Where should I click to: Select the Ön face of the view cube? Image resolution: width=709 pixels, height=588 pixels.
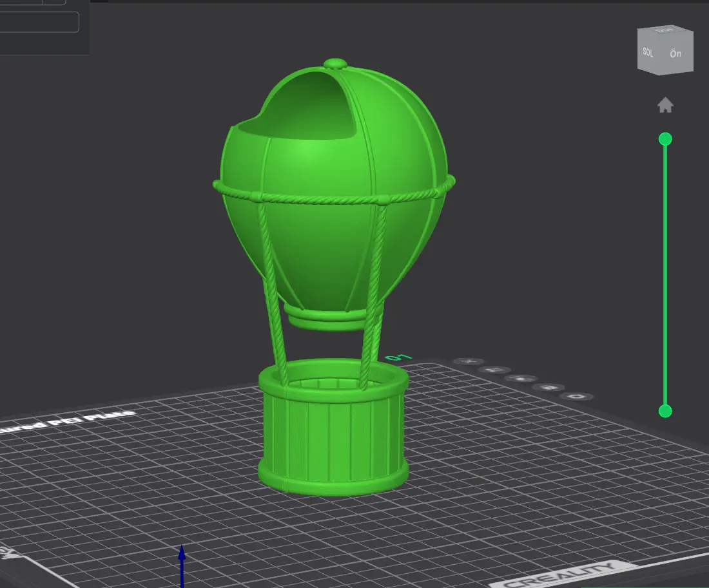[675, 54]
